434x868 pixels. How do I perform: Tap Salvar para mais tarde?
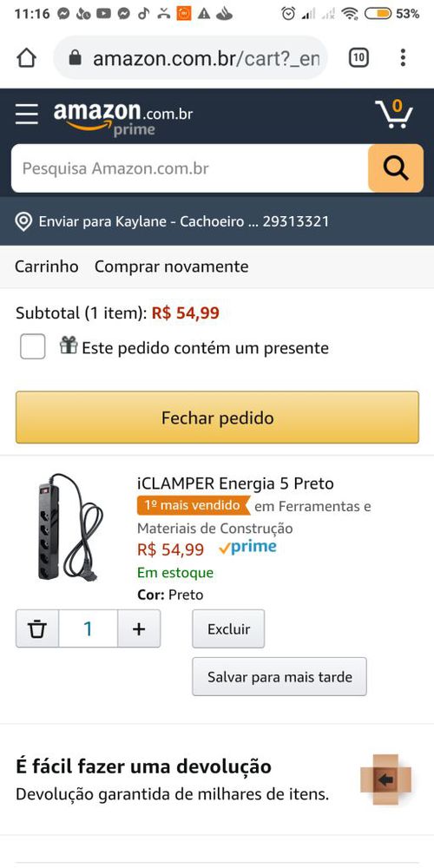279,676
